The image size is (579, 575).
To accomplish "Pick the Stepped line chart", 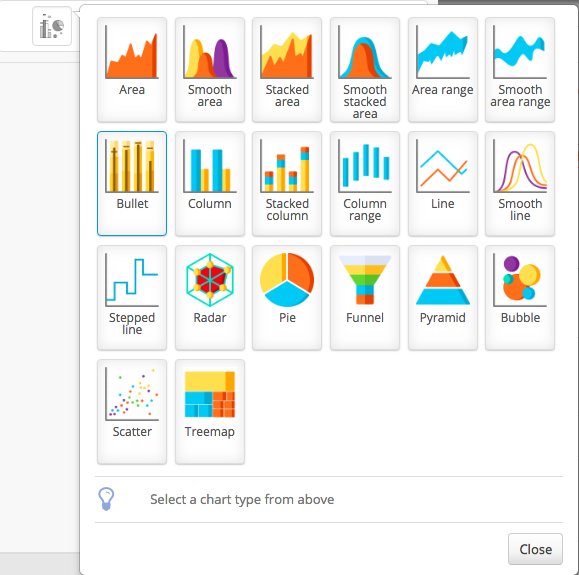I will coord(132,298).
